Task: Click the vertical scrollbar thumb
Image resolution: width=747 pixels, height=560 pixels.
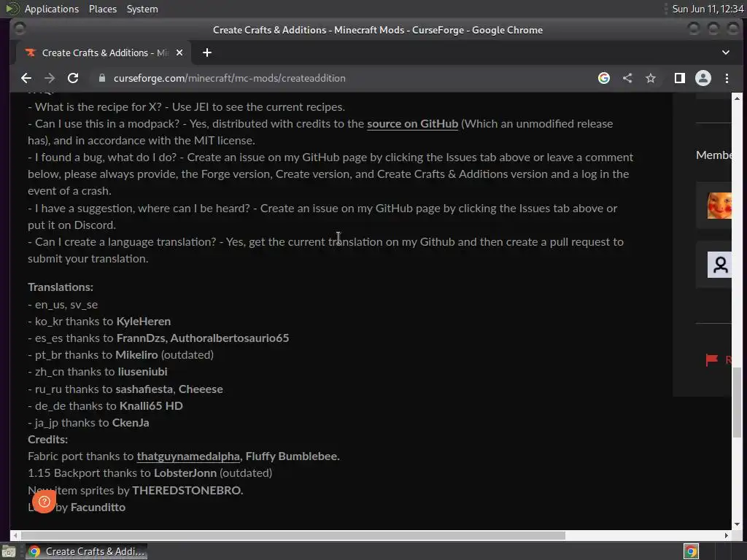Action: pos(737,402)
